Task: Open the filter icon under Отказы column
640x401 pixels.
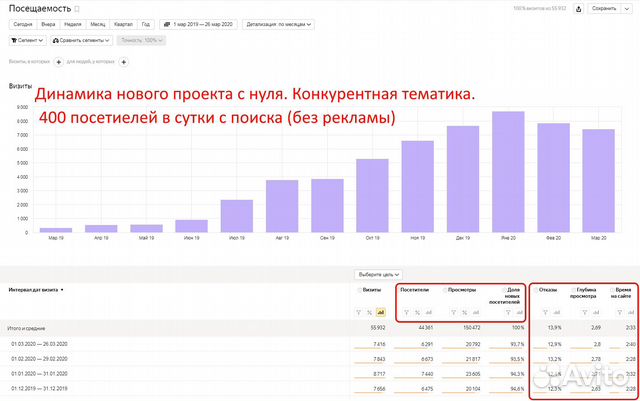Action: (x=545, y=312)
